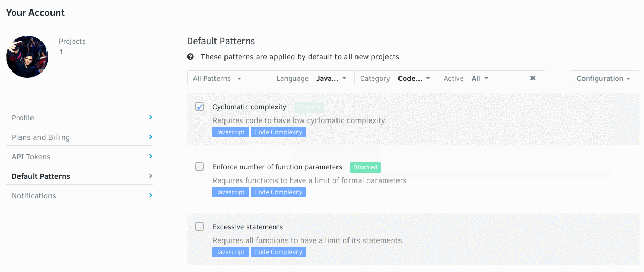Screen dimensions: 644x272
Task: Open the All Patterns dropdown
Action: [x=217, y=78]
